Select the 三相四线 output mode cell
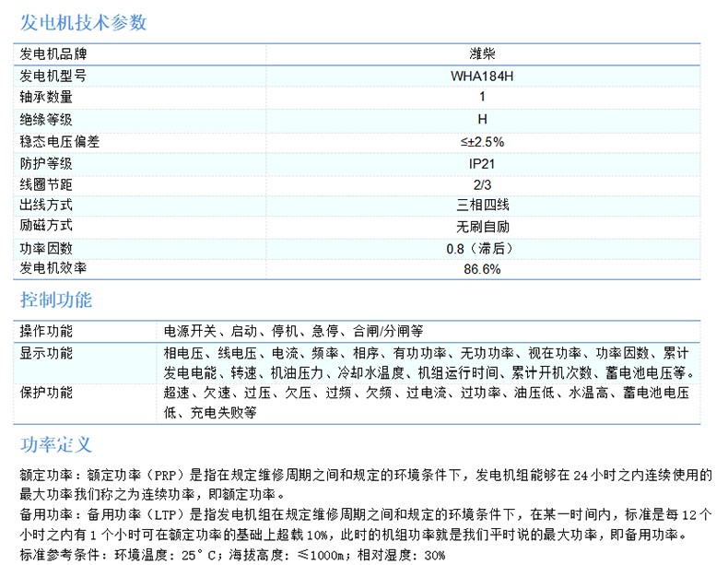This screenshot has height=565, width=728. pos(482,206)
